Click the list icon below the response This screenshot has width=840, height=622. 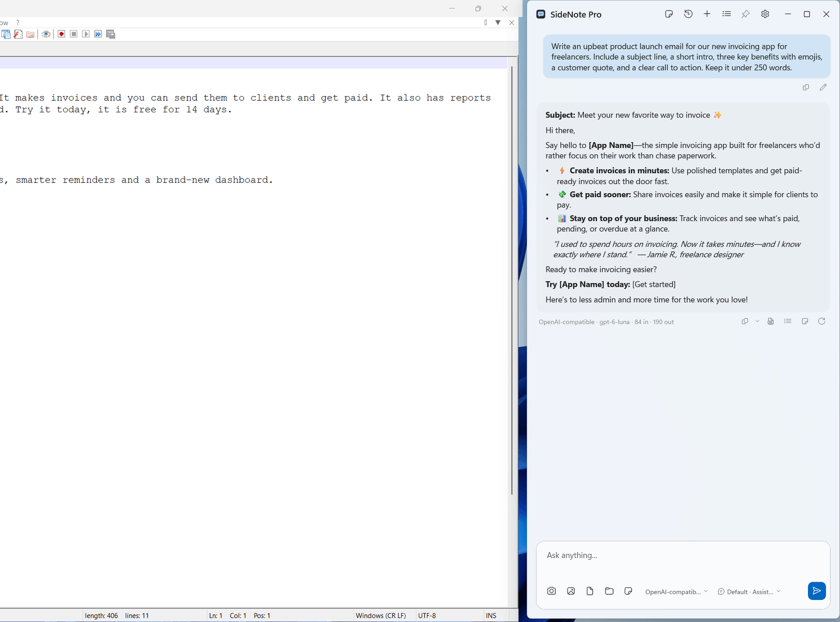pos(787,321)
